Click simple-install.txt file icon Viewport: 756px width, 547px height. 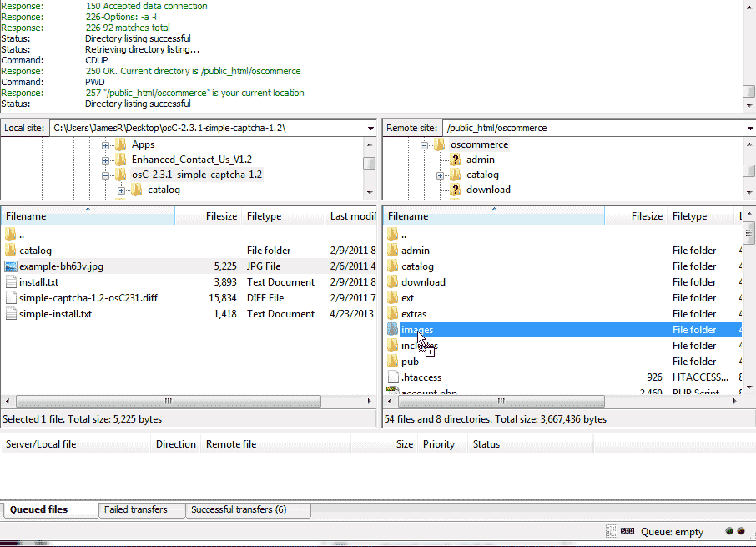pyautogui.click(x=11, y=314)
